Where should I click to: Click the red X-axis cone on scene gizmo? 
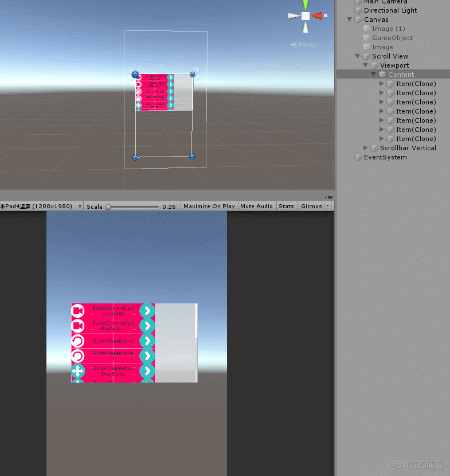point(317,15)
